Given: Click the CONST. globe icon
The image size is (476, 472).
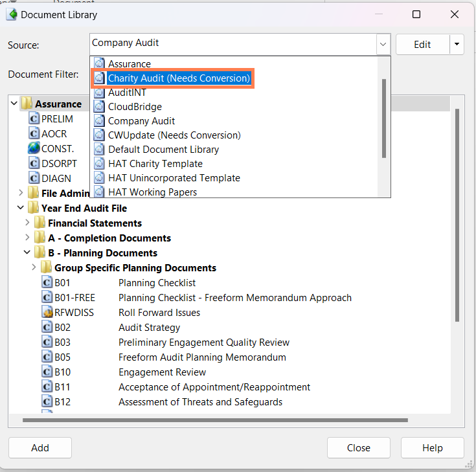Looking at the screenshot, I should [34, 148].
